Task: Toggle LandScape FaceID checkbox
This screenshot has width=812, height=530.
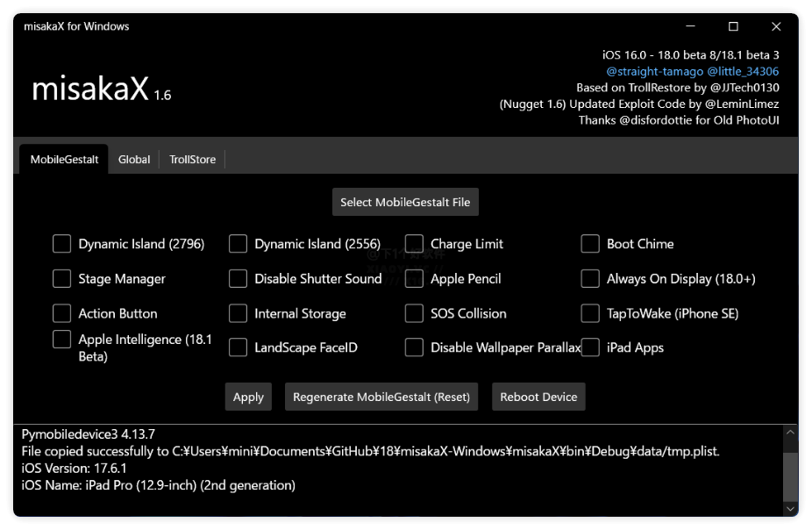Action: pos(238,347)
